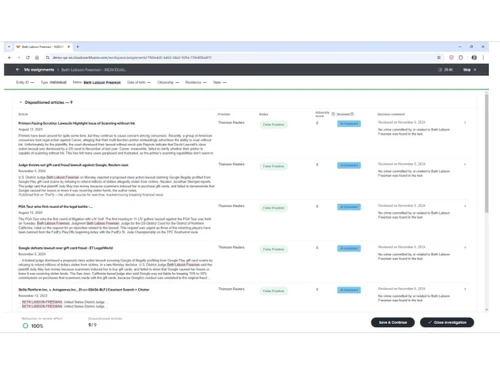Open the browser home icon
The height and width of the screenshot is (375, 500).
click(x=37, y=58)
